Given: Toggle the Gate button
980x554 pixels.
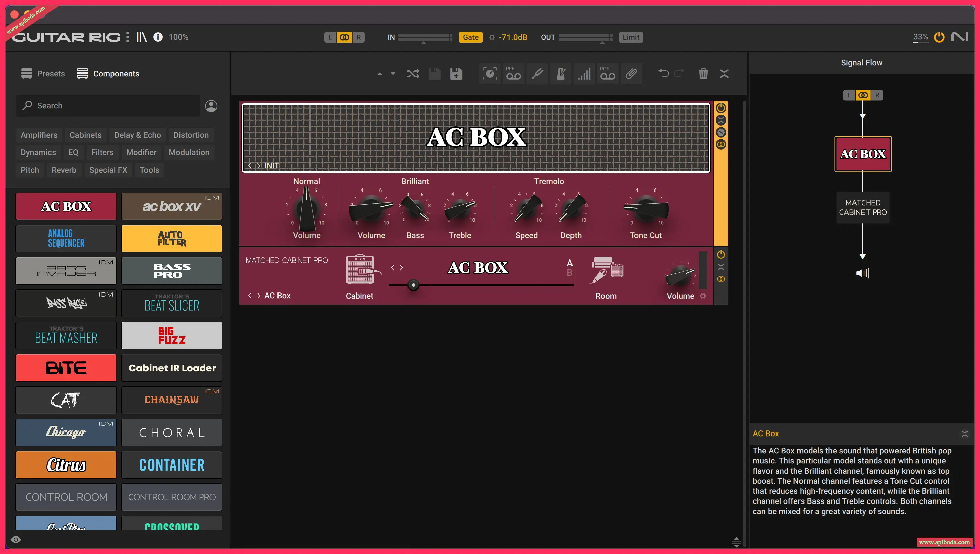Looking at the screenshot, I should pyautogui.click(x=470, y=37).
